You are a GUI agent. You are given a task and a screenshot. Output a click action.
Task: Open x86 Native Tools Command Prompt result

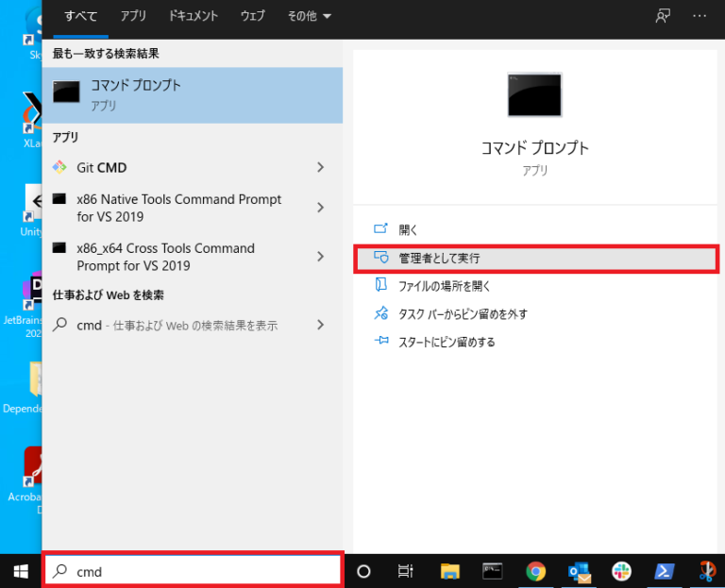193,208
